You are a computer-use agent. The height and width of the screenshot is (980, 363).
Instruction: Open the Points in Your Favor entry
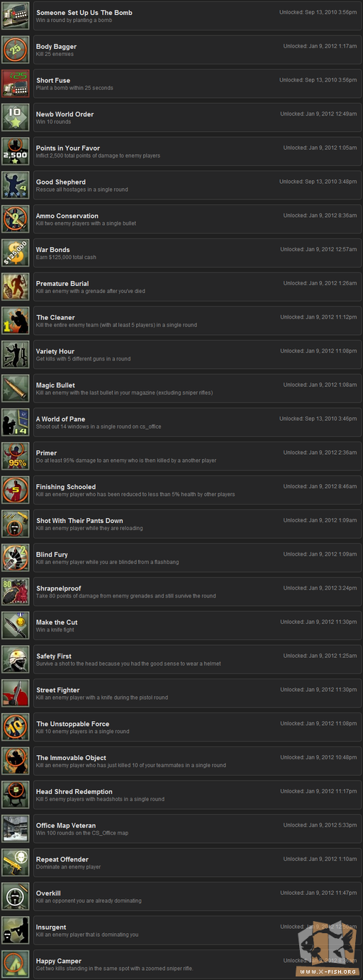[x=197, y=151]
